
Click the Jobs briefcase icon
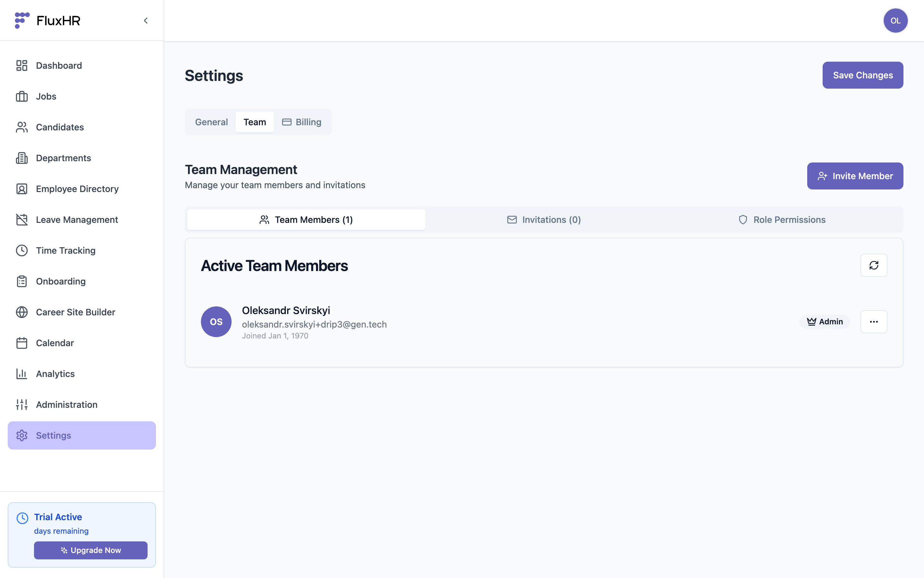click(x=22, y=96)
